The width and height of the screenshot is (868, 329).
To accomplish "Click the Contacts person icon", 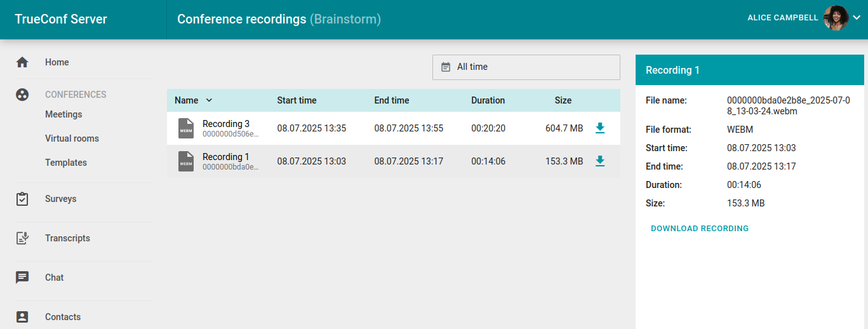I will (22, 317).
